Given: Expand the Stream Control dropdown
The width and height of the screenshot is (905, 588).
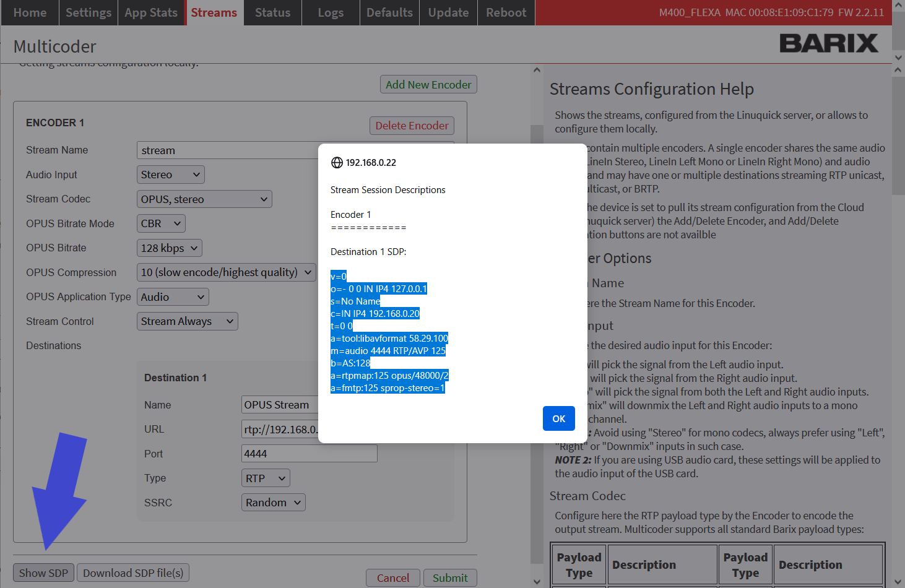Looking at the screenshot, I should tap(187, 321).
